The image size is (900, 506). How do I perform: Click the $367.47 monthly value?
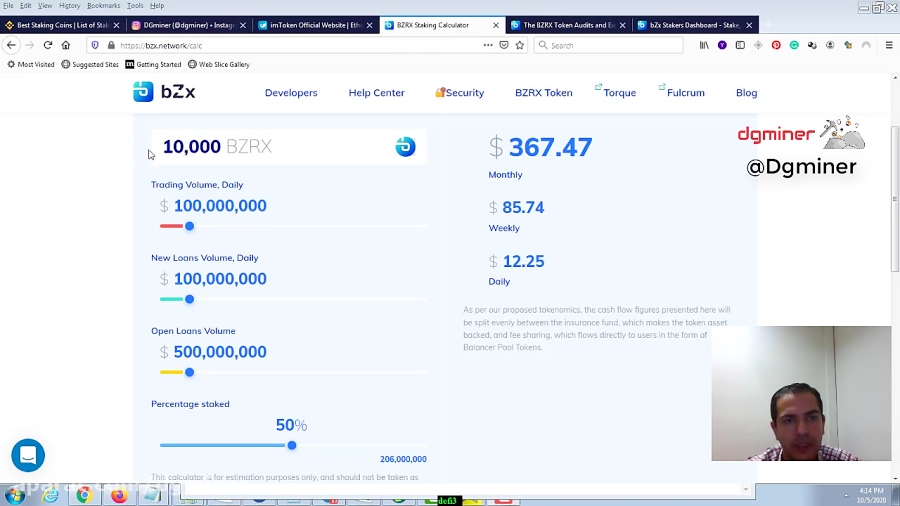click(541, 147)
